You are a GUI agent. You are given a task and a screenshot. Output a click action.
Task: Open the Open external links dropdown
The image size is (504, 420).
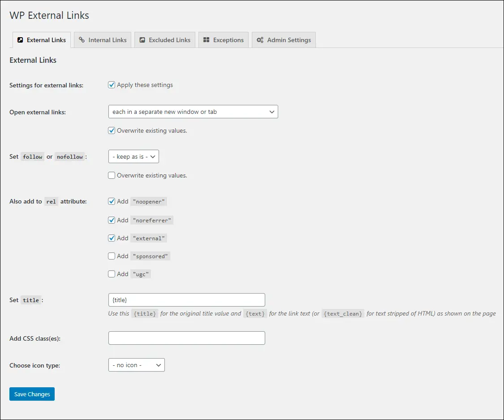193,112
